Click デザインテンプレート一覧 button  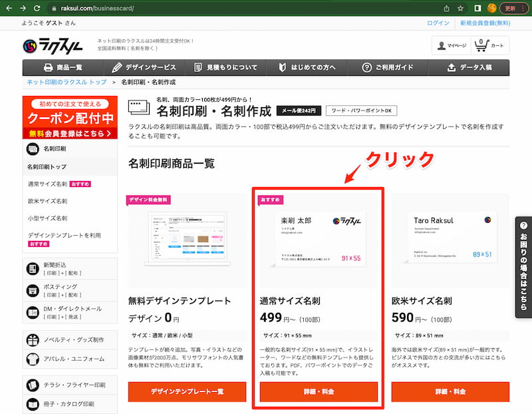[x=187, y=391]
